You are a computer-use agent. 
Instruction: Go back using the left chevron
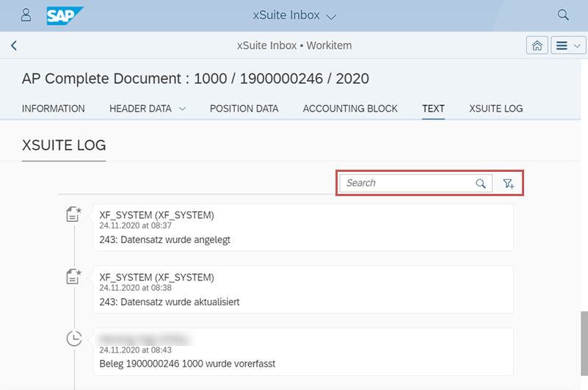point(14,46)
